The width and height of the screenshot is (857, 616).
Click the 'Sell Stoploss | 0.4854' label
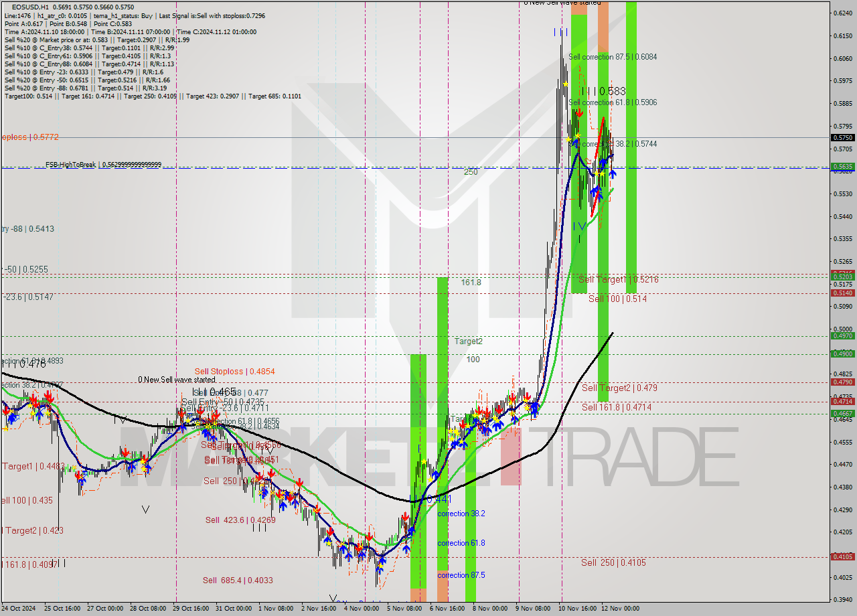(235, 371)
